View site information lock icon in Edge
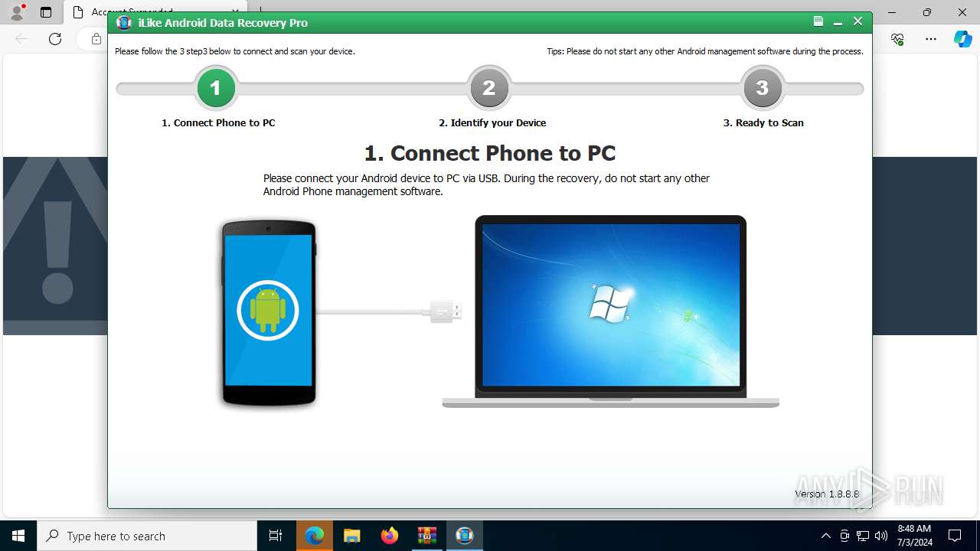Screen dimensions: 980x551 pos(96,39)
